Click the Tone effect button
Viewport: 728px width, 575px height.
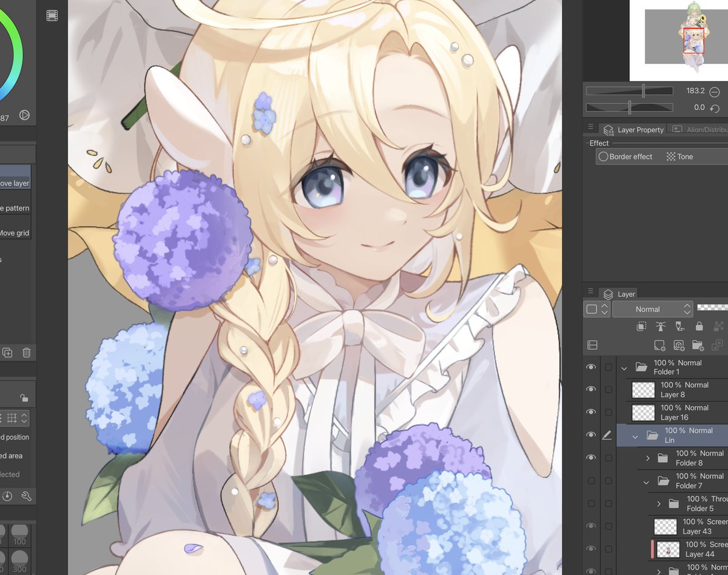679,157
